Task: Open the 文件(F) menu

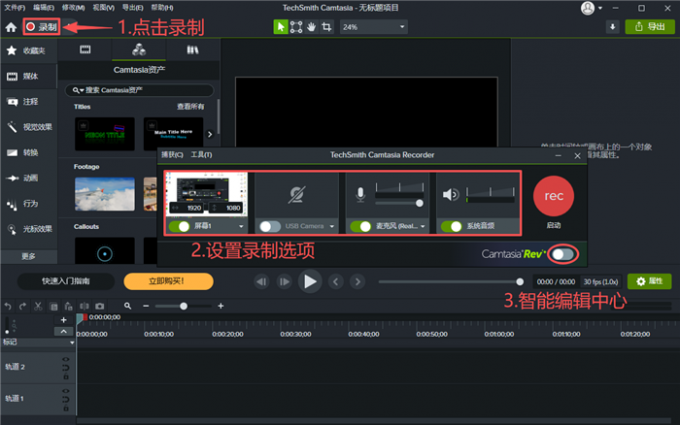Action: point(15,8)
